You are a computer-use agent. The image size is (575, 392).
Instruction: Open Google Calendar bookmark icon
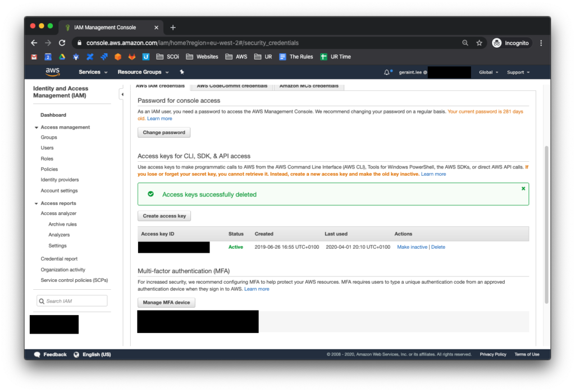(48, 57)
